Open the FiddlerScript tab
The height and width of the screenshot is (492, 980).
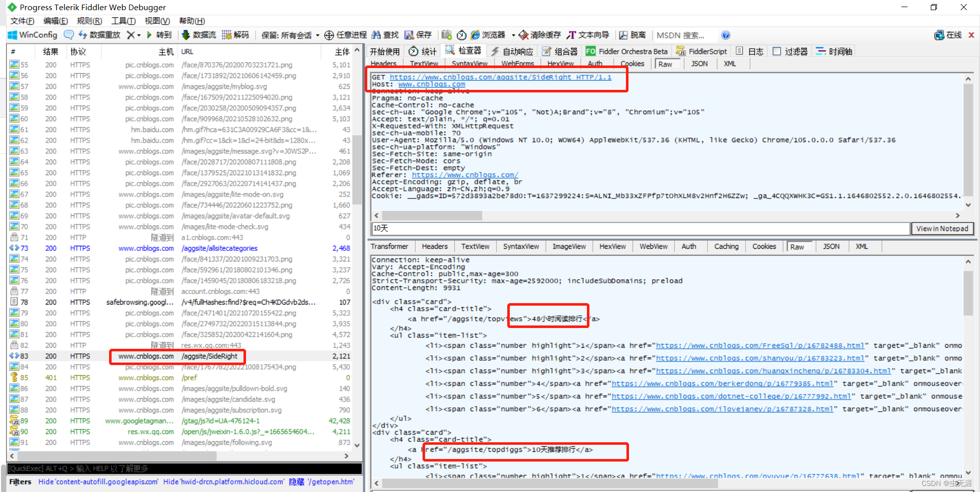click(x=702, y=51)
